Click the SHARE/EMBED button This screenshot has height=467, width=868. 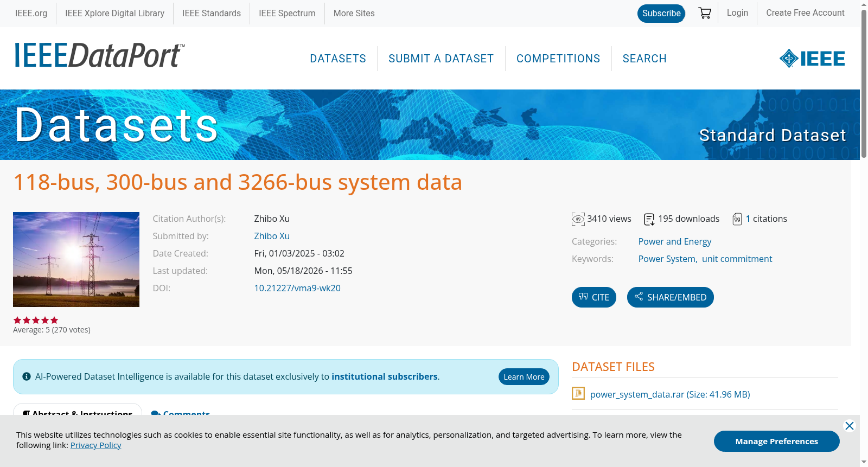(671, 297)
